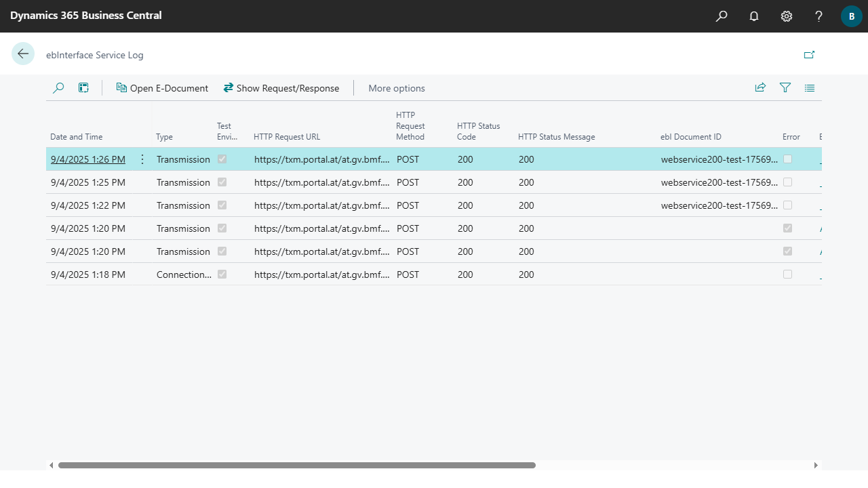The image size is (868, 488).
Task: Click the analysis mode icon beside list search
Action: click(x=83, y=88)
